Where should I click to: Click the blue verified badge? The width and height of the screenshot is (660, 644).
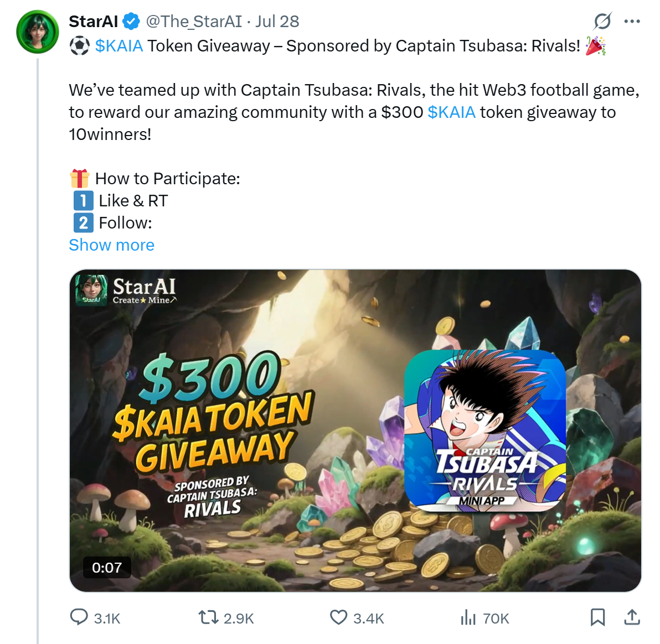tap(131, 22)
